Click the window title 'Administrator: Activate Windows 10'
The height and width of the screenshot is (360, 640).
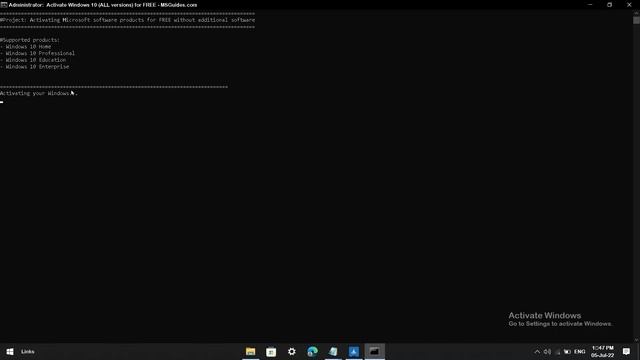[103, 5]
